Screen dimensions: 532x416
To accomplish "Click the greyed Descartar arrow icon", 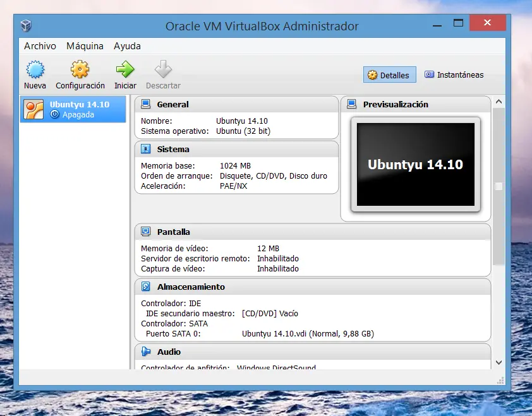I will click(163, 69).
